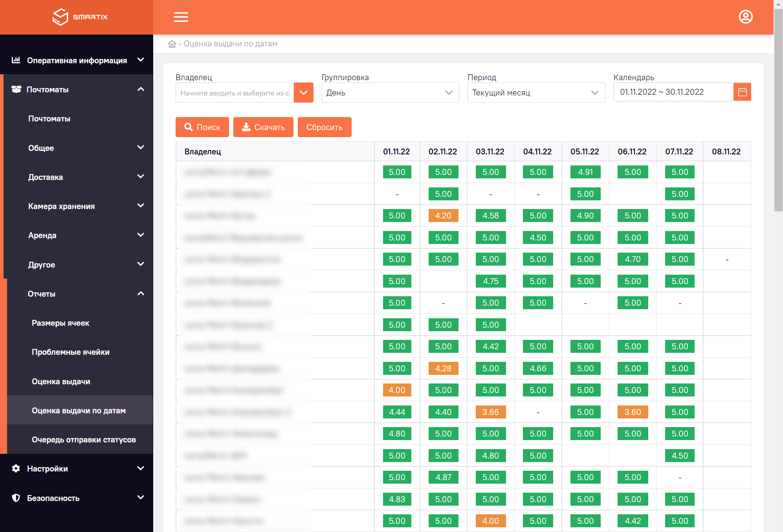Expand the Безопасность section

point(141,497)
